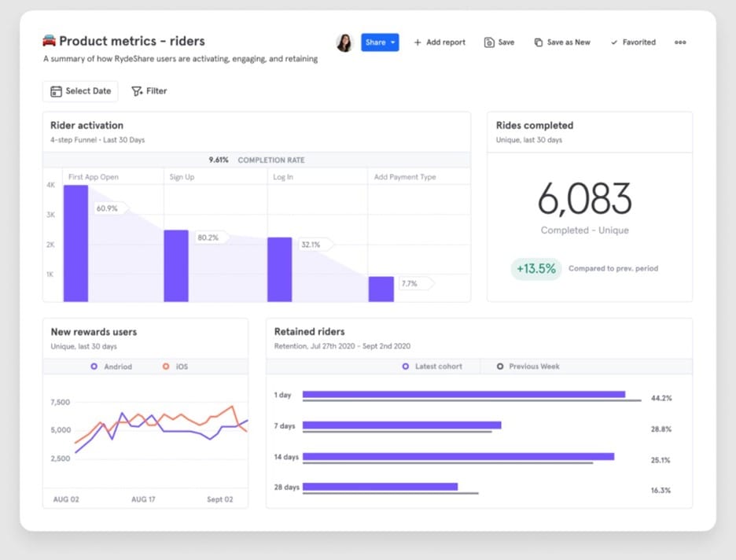Select the Add Payment Type funnel step
Viewport: 736px width, 560px height.
point(404,177)
